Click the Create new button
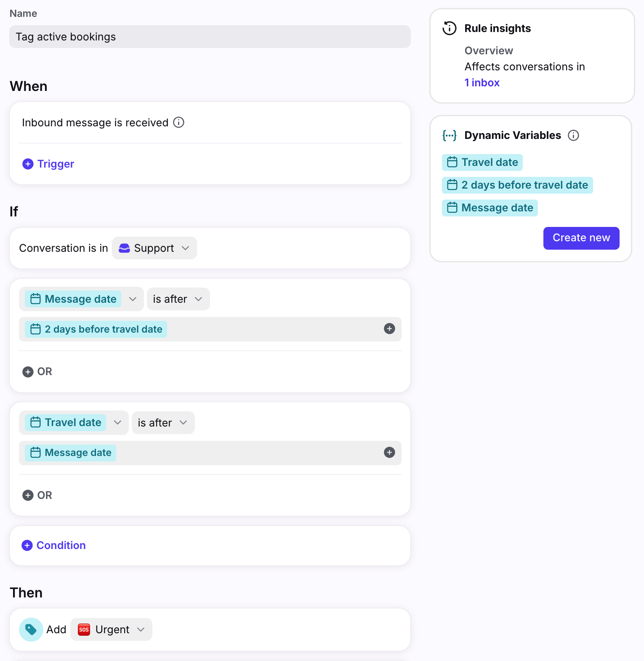 pyautogui.click(x=581, y=238)
